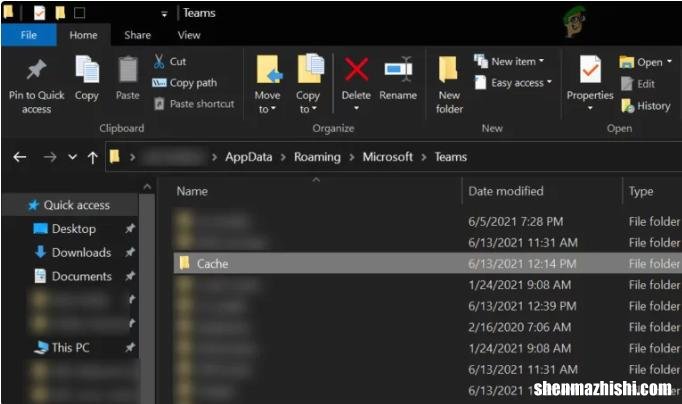
Task: Click the Edit command in Open group
Action: 638,83
